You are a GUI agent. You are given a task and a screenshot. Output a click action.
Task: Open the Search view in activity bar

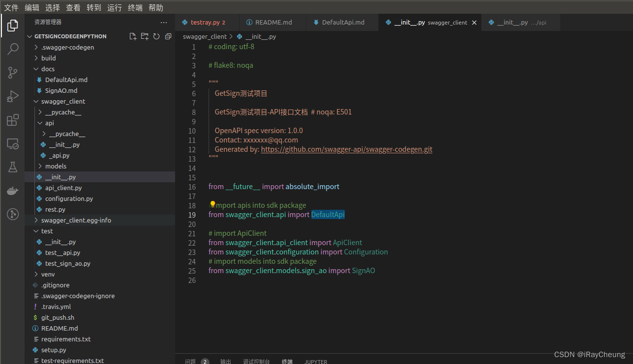pos(13,49)
